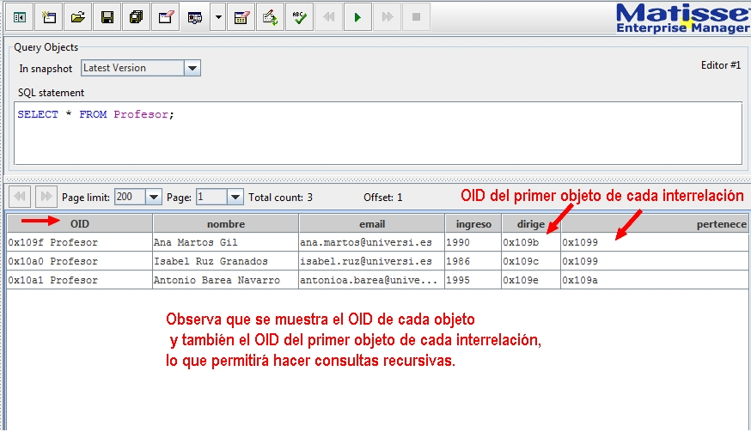Click the ingreso column header
The width and height of the screenshot is (751, 431).
pos(473,224)
